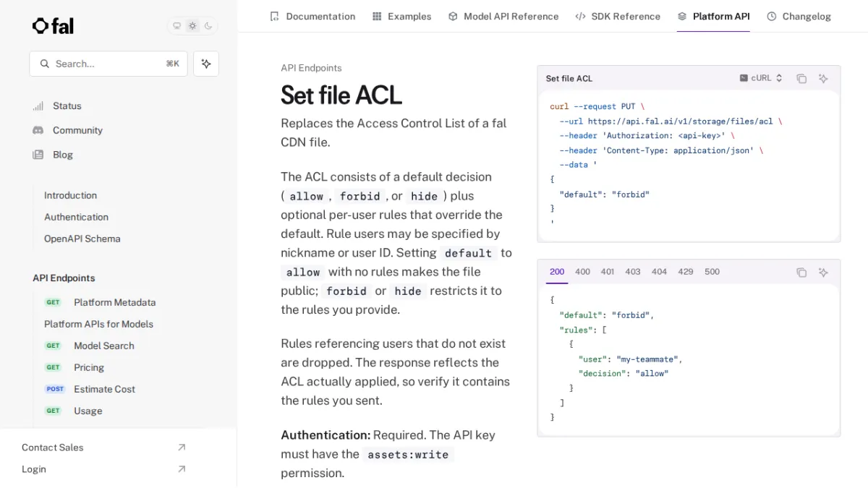This screenshot has width=868, height=488.
Task: Open SDK Reference tab
Action: [x=618, y=16]
